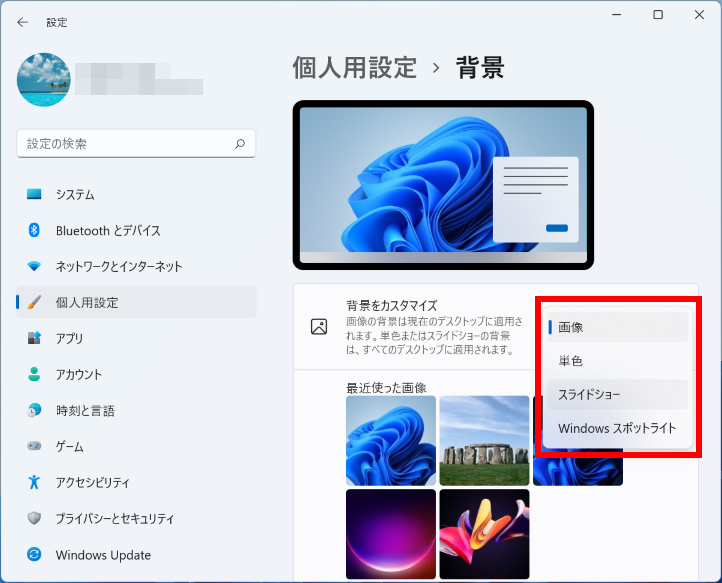This screenshot has width=722, height=583.
Task: Go back using the back arrow
Action: 23,22
